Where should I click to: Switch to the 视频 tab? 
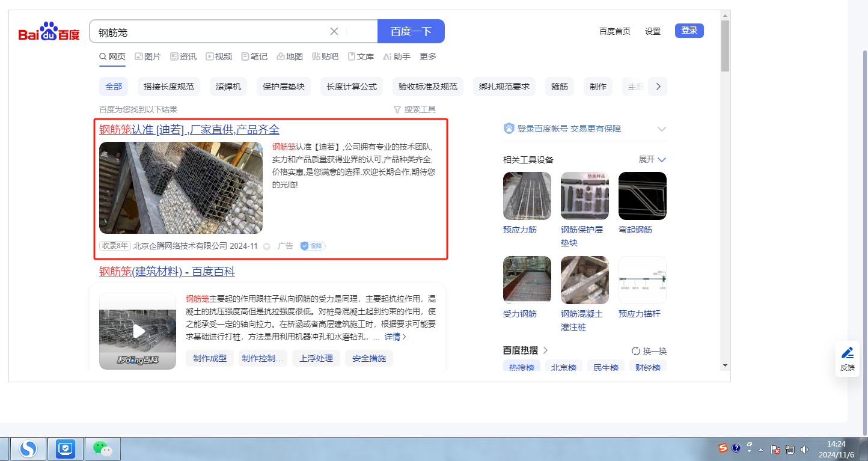coord(219,56)
